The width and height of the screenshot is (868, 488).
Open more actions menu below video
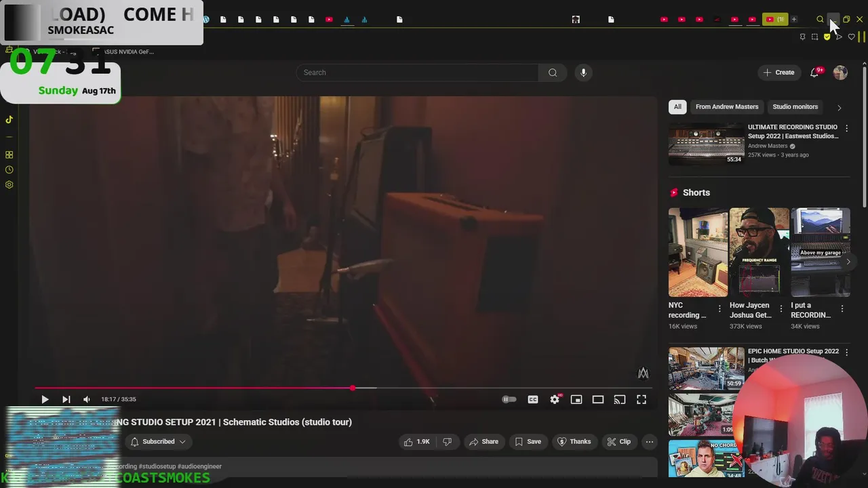(x=650, y=441)
